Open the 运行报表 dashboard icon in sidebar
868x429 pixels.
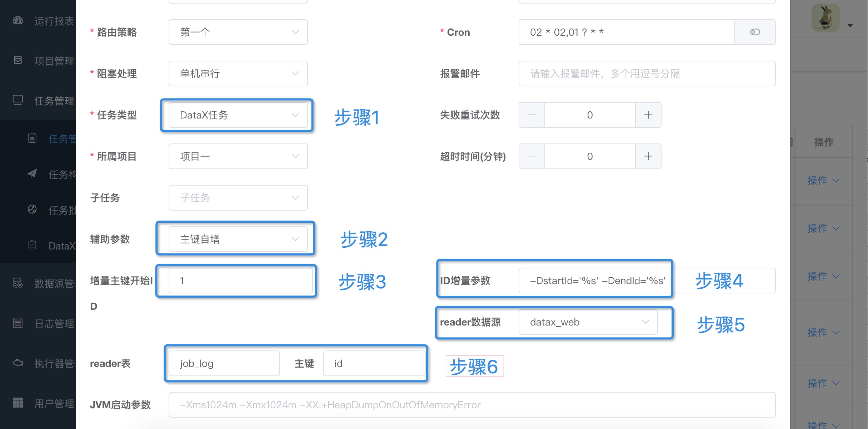18,20
